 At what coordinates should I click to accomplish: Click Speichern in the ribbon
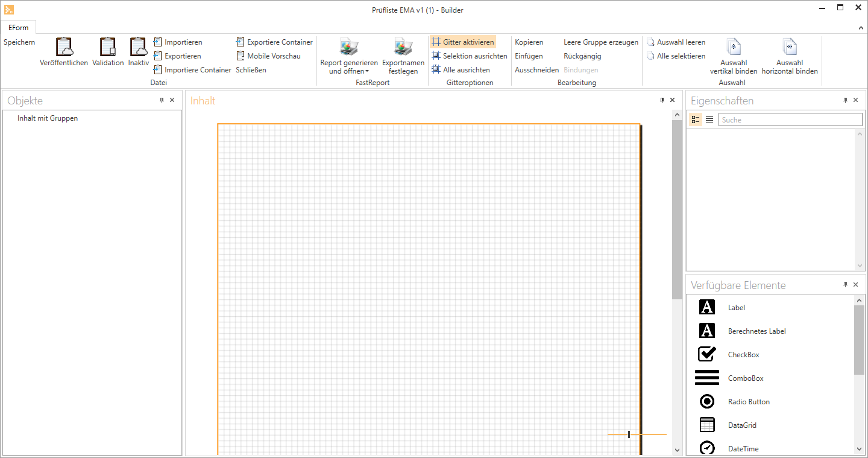[19, 42]
